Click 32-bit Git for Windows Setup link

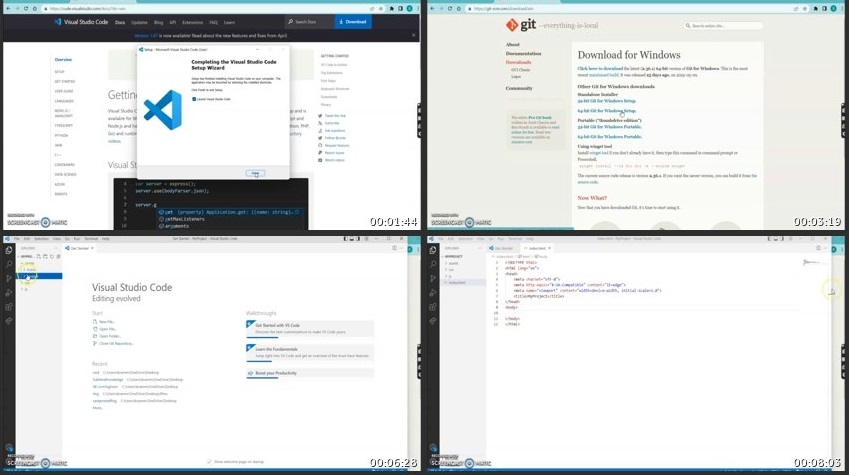pos(606,101)
